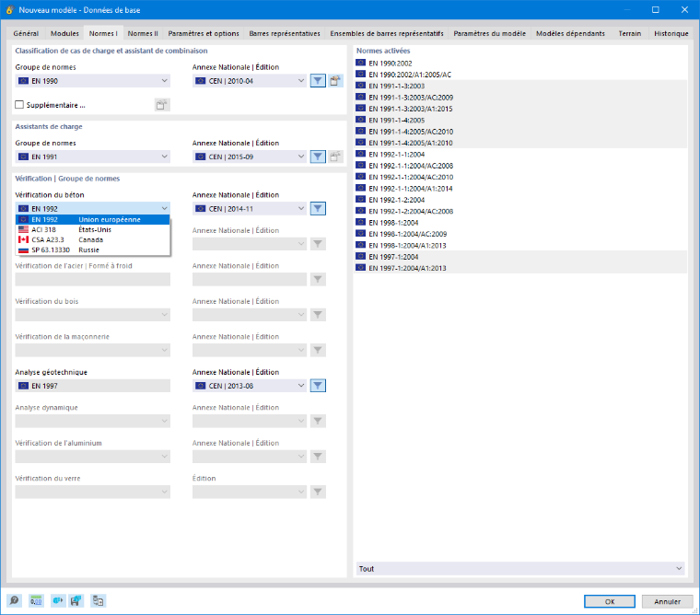The image size is (700, 615).
Task: Select EN 1990:2002/A1:2005/AC in list
Action: [520, 75]
